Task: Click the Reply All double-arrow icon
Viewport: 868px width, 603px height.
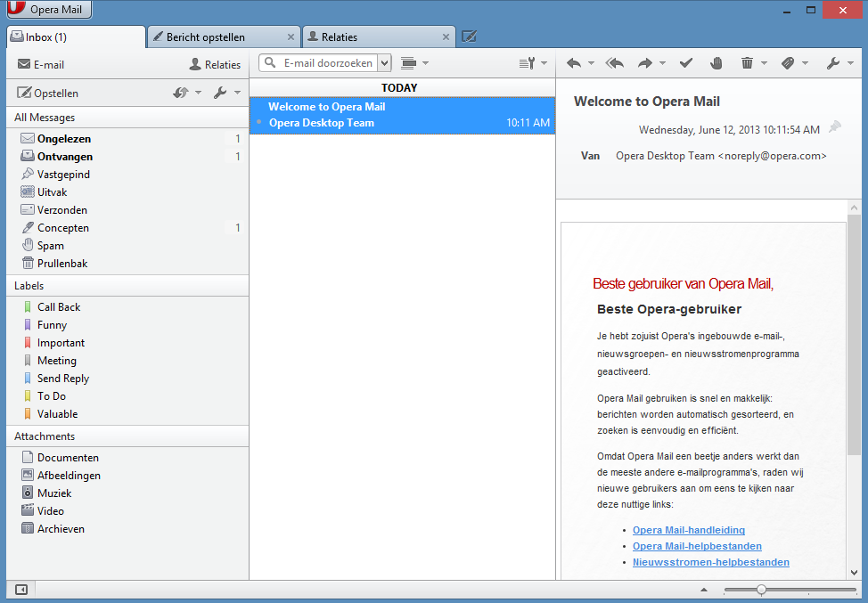Action: (614, 63)
